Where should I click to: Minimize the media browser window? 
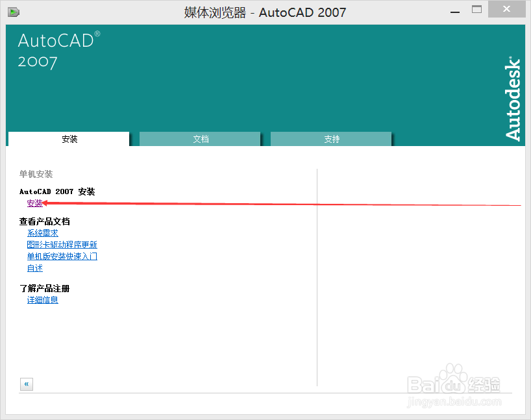455,11
